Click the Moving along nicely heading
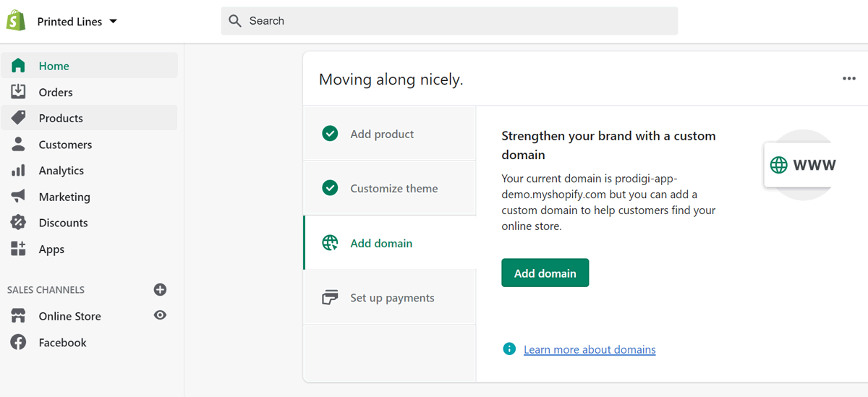This screenshot has width=868, height=397. tap(391, 80)
